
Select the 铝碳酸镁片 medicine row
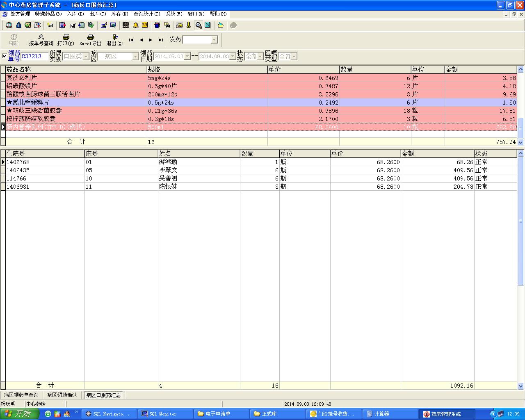pos(261,86)
